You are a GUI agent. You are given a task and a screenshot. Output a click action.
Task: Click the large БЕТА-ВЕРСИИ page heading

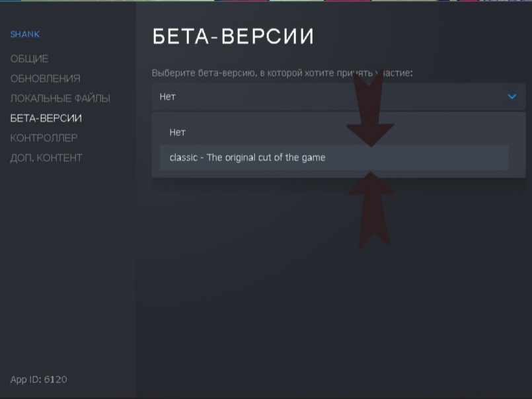click(233, 37)
